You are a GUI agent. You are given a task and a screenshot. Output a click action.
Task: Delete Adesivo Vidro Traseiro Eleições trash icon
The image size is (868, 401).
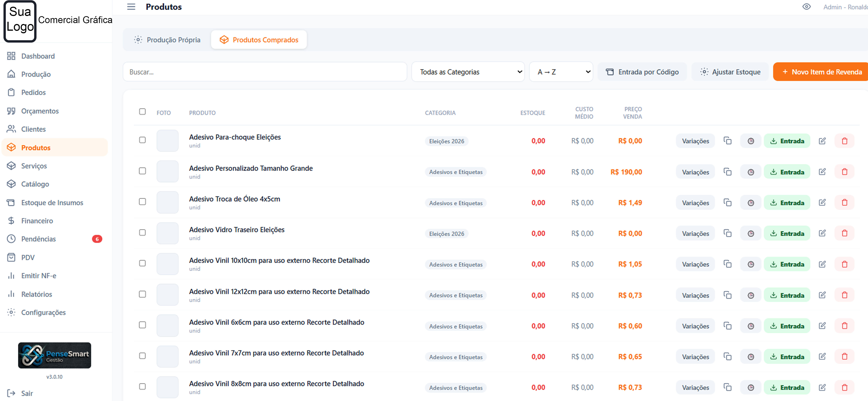click(x=844, y=234)
